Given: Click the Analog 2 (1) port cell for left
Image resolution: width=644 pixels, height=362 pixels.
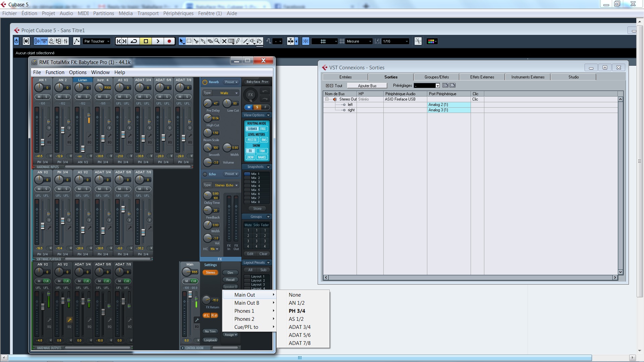Looking at the screenshot, I should 449,105.
